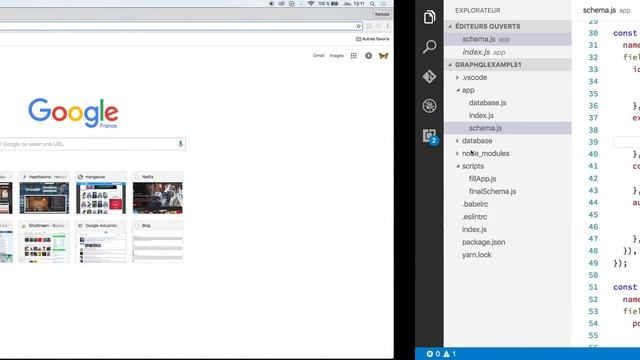The width and height of the screenshot is (640, 360).
Task: Collapse the GRAPHQLEXAMPLE1 project section
Action: [x=508, y=64]
